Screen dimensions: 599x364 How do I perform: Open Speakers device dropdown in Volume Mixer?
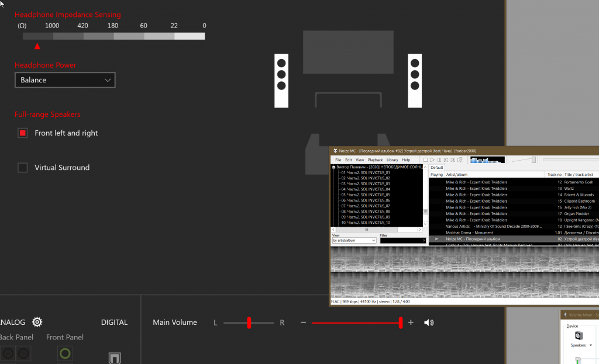591,345
